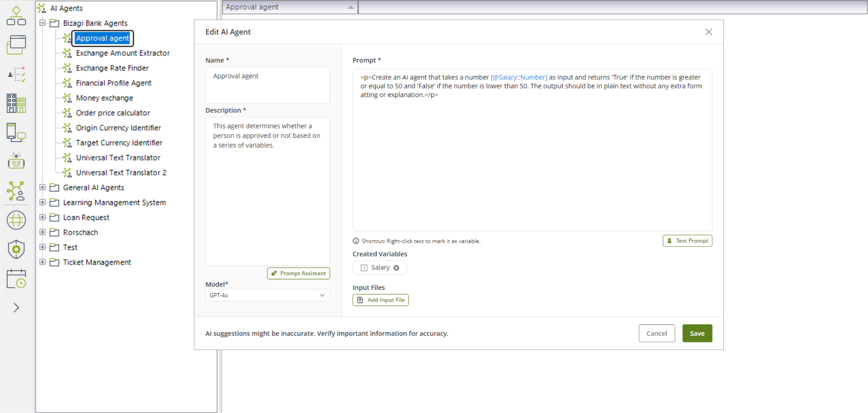Launch the Prompt Assistant
The height and width of the screenshot is (413, 868).
299,274
